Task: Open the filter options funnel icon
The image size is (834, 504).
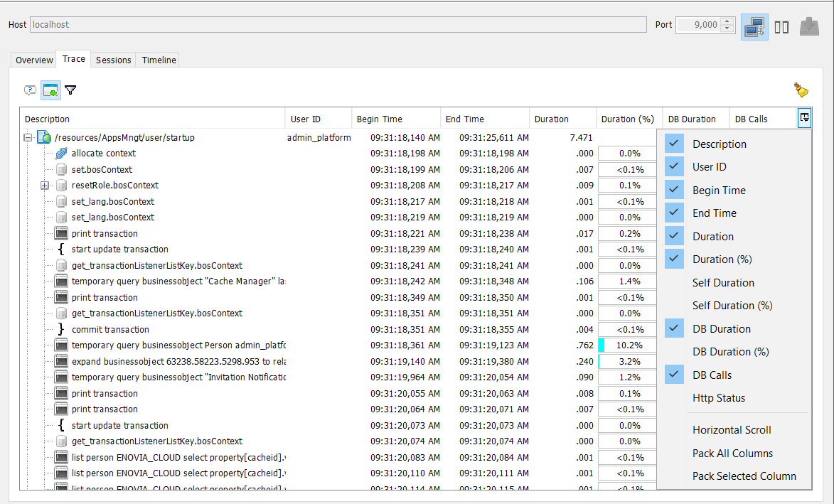Action: coord(70,90)
